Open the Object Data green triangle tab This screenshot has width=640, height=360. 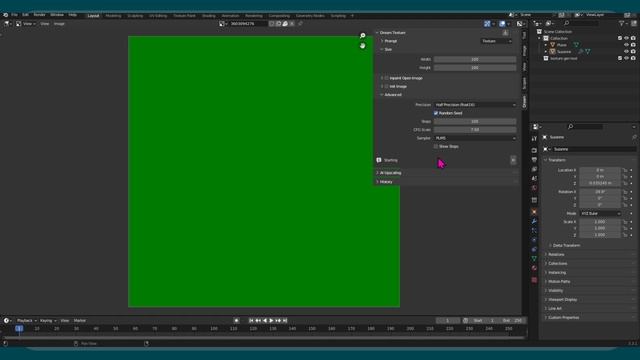click(x=534, y=259)
